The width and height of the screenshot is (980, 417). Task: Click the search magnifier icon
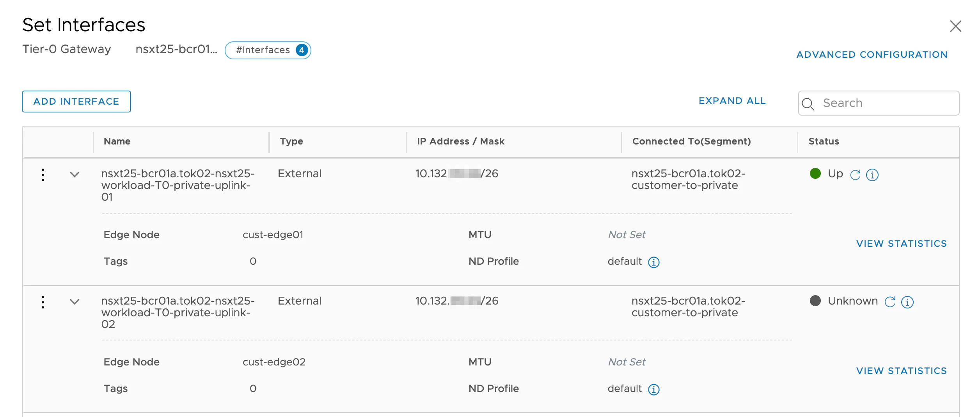(808, 103)
